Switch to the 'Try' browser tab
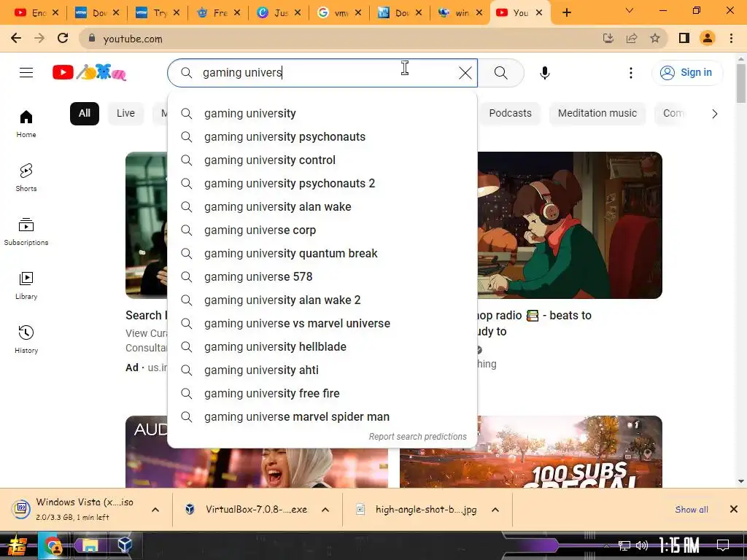Screen dimensions: 747x560 coord(158,13)
